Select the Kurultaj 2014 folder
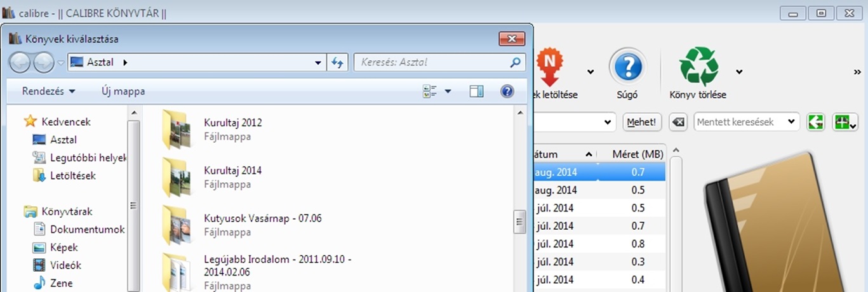This screenshot has width=868, height=292. click(x=232, y=177)
